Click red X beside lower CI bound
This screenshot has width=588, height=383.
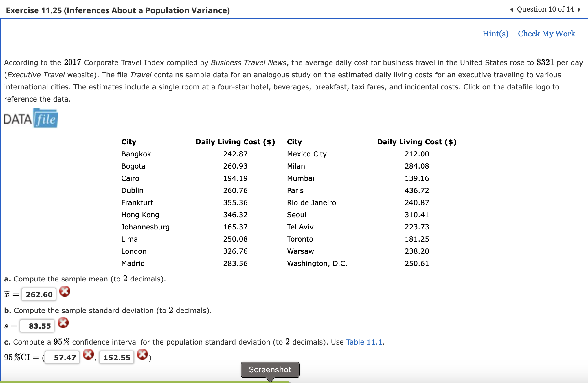click(88, 354)
